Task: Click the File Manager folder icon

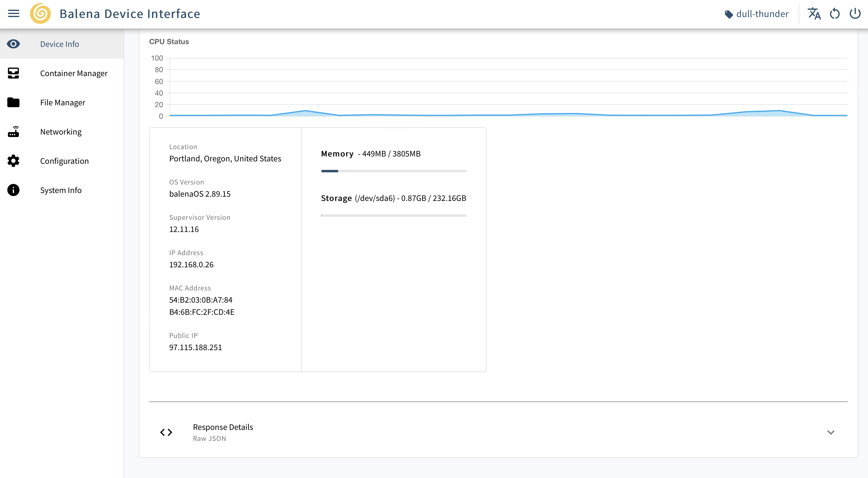Action: 13,102
